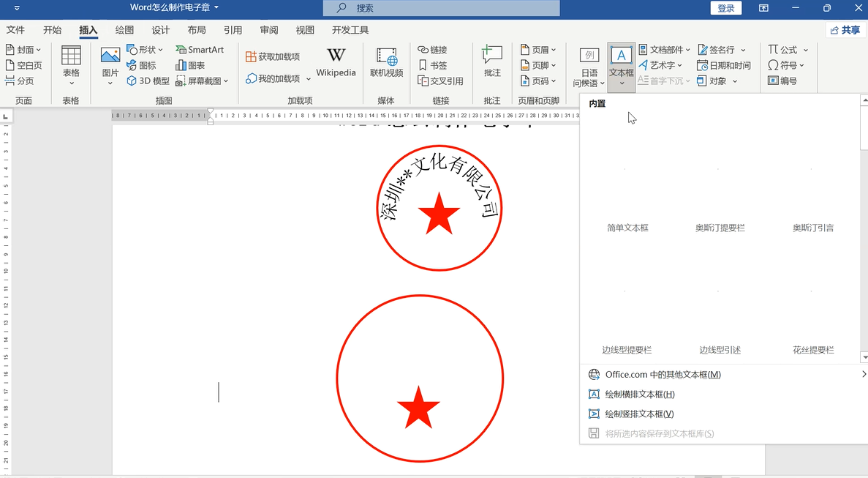Image resolution: width=868 pixels, height=478 pixels.
Task: Open SmartArt insertion
Action: (200, 49)
